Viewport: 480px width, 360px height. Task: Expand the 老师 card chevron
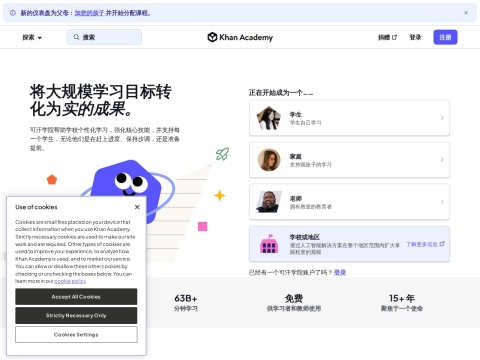click(x=442, y=202)
